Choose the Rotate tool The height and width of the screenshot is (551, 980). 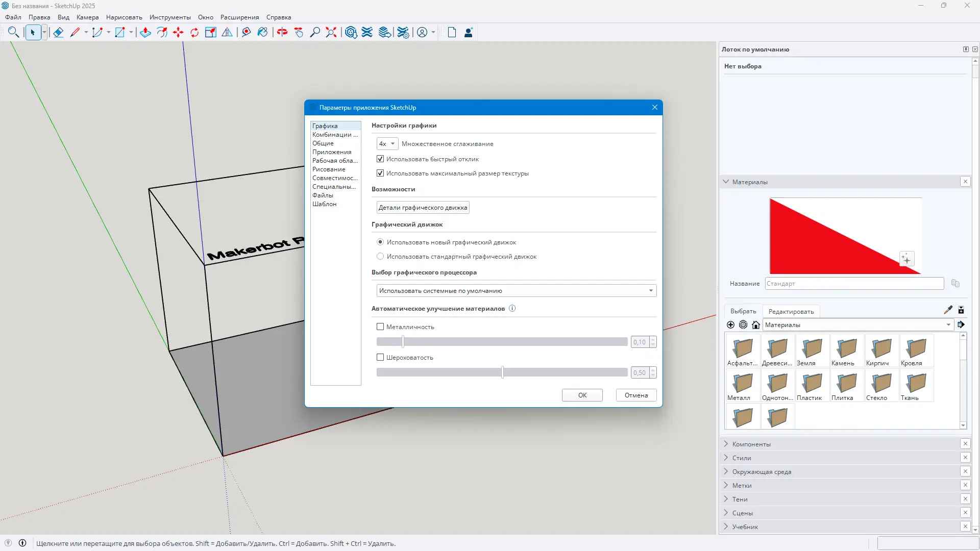tap(194, 33)
